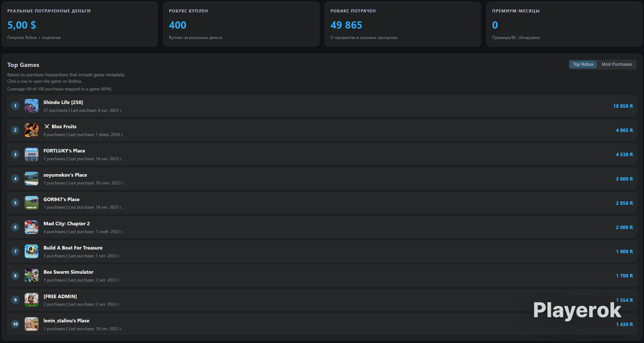Switch to the Most Purchases tab

(x=617, y=64)
